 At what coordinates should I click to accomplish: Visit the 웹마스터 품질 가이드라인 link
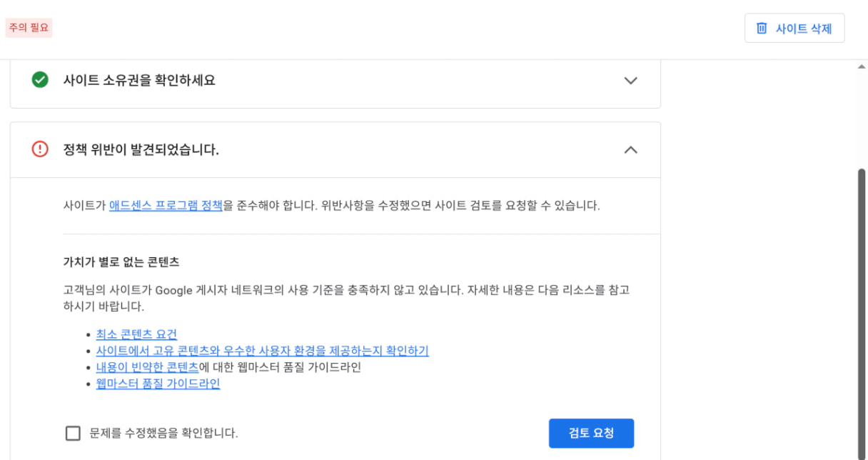[x=158, y=384]
